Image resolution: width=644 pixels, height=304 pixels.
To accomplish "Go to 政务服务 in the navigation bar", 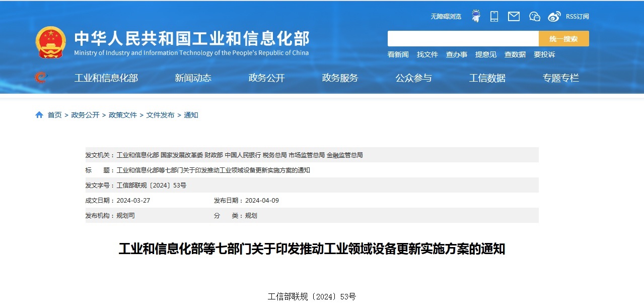I will pyautogui.click(x=340, y=78).
